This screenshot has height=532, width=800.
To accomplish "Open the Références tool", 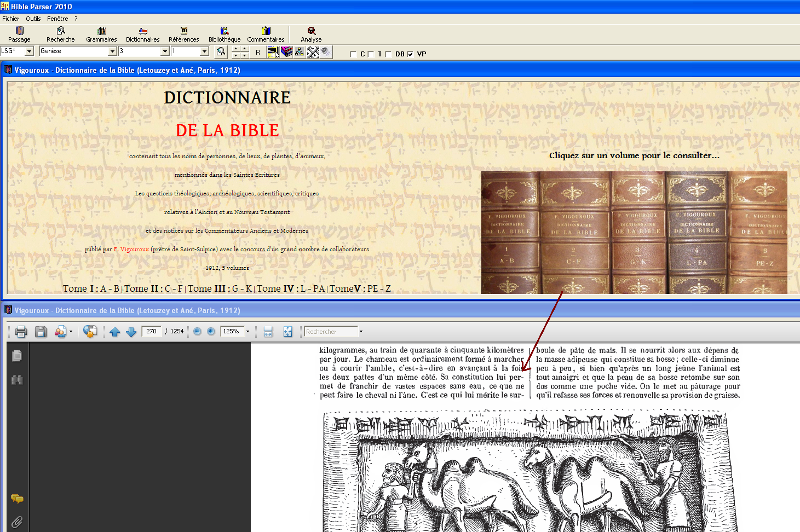I will (x=184, y=34).
